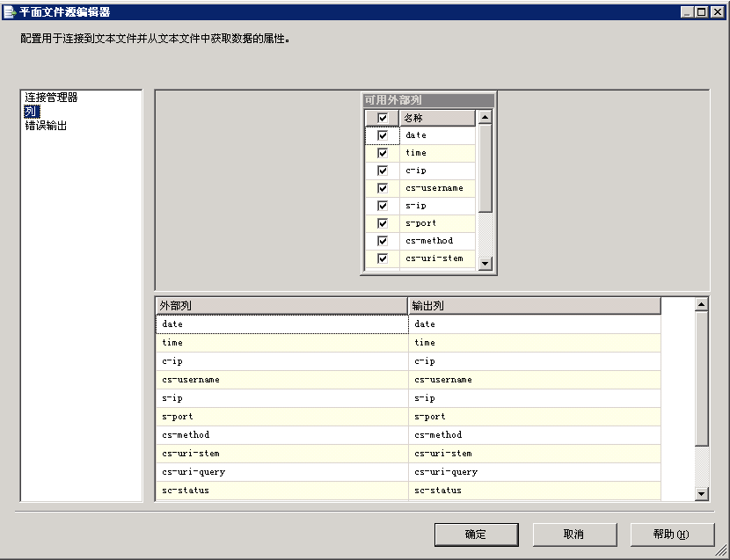Select the date external column cell
This screenshot has width=730, height=560.
click(x=282, y=324)
